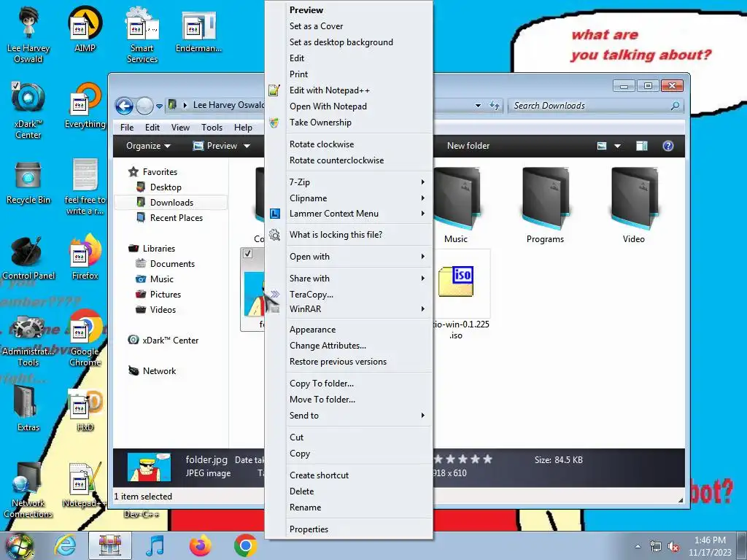Open the Explorer Help question-mark icon

point(668,146)
